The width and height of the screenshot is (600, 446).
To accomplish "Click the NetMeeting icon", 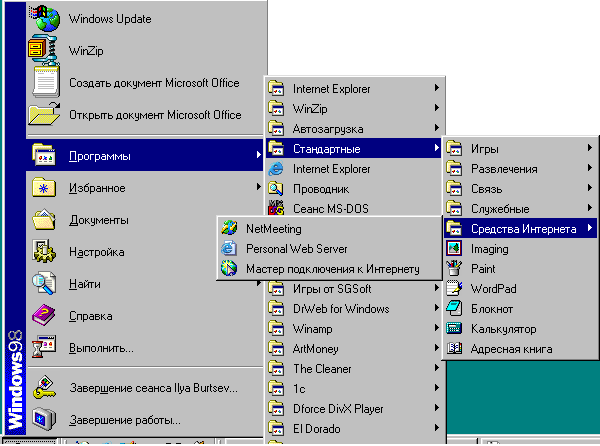I will pyautogui.click(x=230, y=228).
